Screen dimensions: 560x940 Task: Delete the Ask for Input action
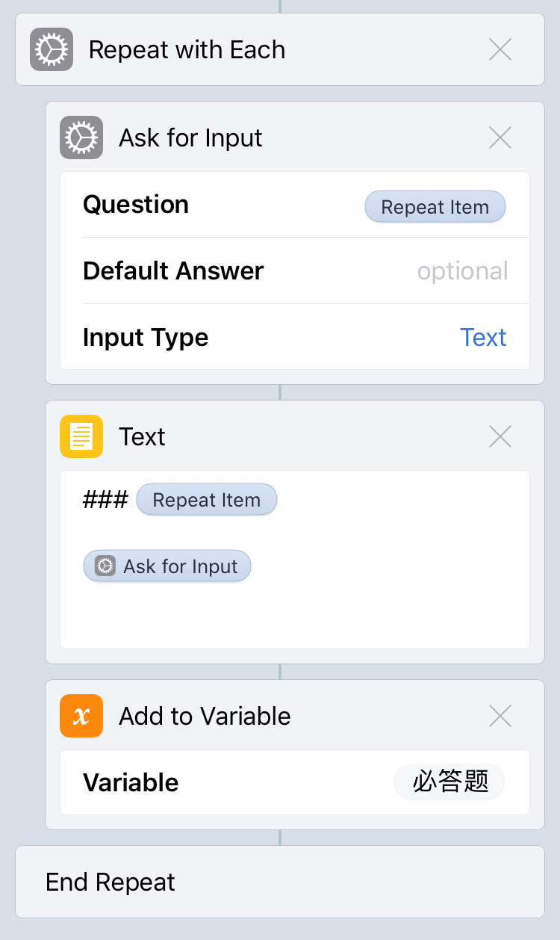pyautogui.click(x=500, y=137)
